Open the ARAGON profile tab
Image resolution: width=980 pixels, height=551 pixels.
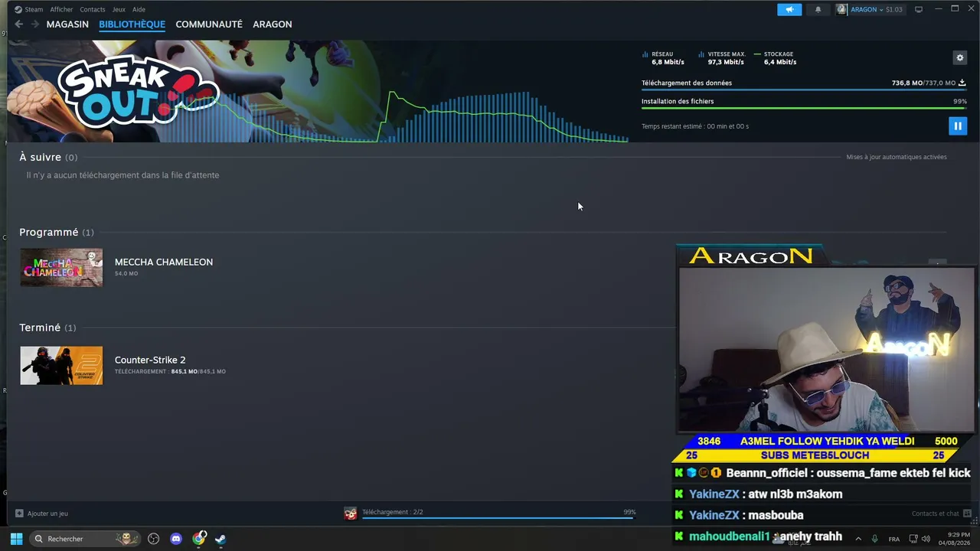pos(273,24)
